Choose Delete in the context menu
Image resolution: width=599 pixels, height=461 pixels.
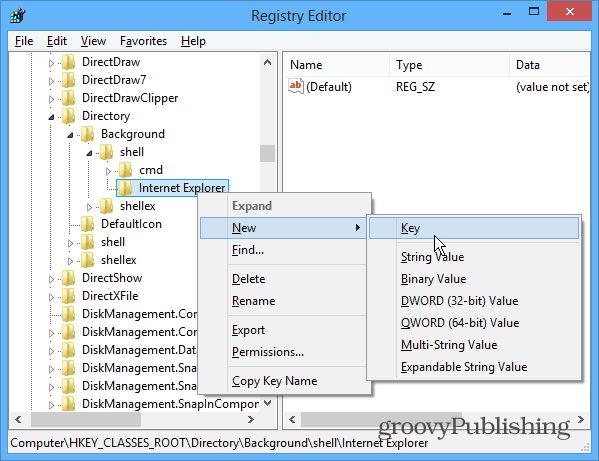[283, 279]
